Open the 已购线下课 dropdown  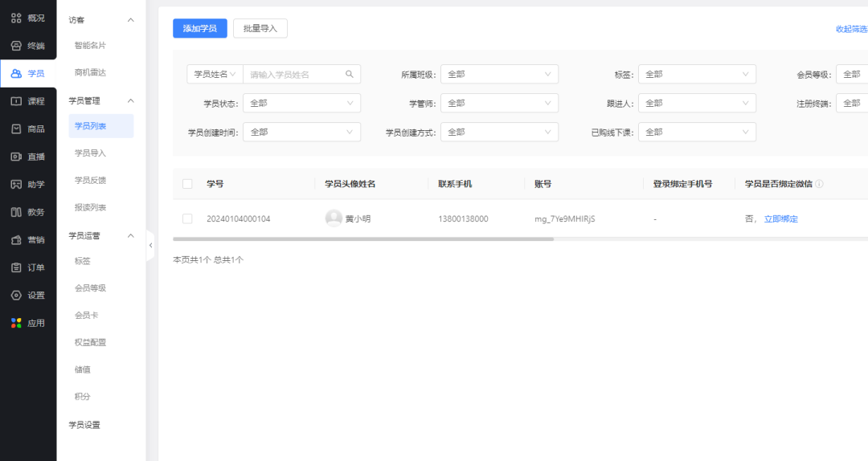(x=697, y=133)
